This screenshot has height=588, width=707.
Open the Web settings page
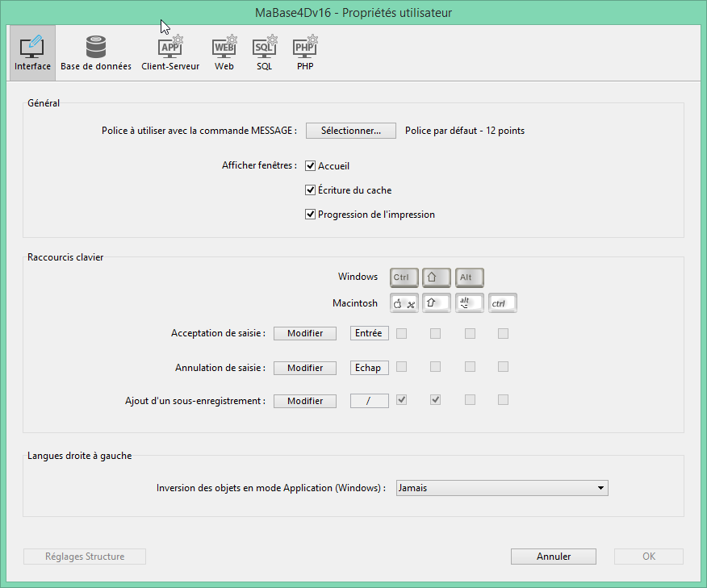(224, 53)
